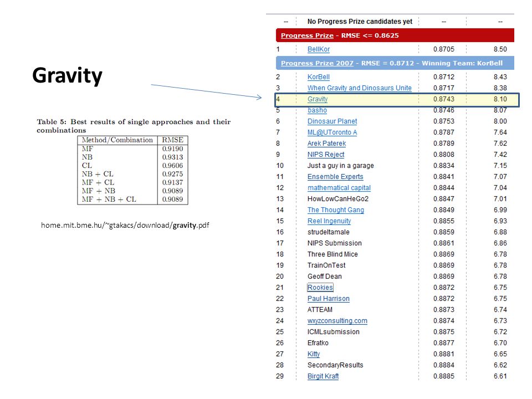Select Kitty's improvement value 6.65
The width and height of the screenshot is (532, 399).
click(500, 354)
